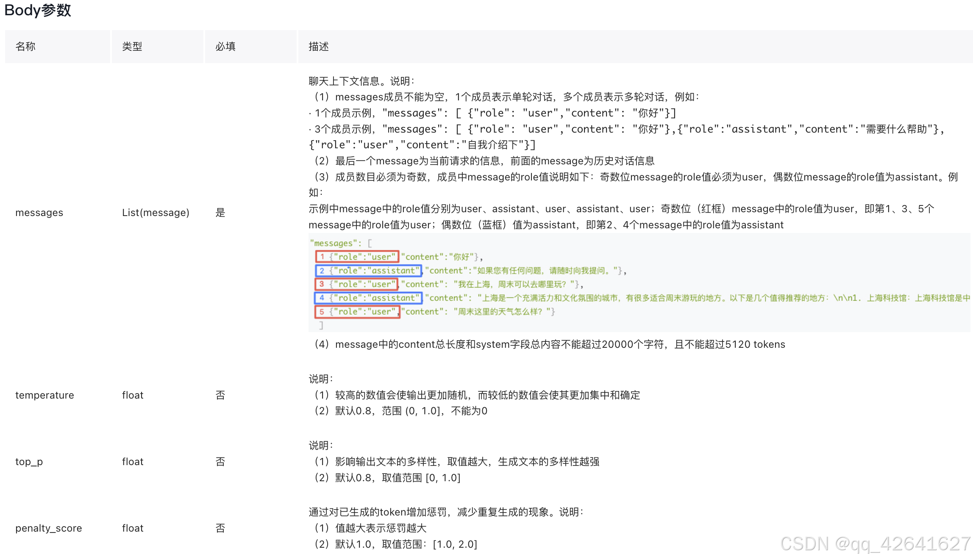Viewport: 973px width, 560px height.
Task: Click the 名称 column header
Action: (25, 47)
